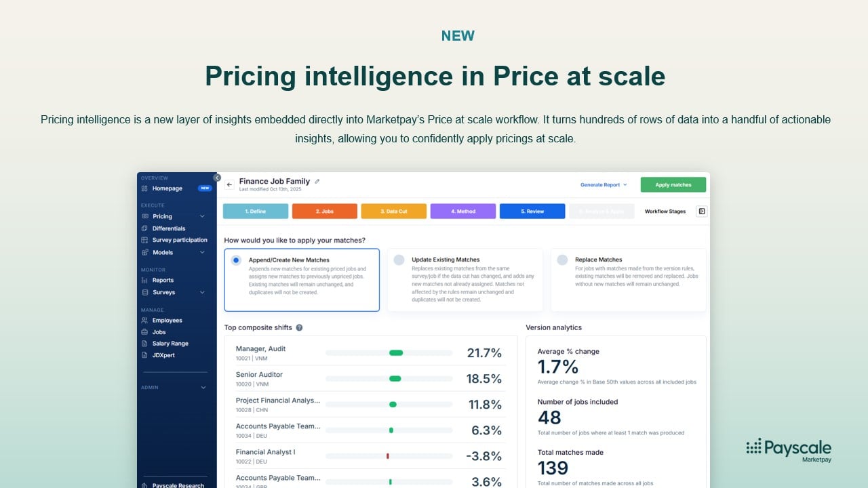Image resolution: width=868 pixels, height=488 pixels.
Task: Expand the Pricing menu chevron in sidebar
Action: pyautogui.click(x=202, y=217)
